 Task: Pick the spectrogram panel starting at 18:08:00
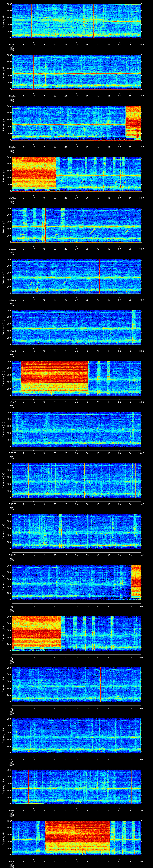[76, 378]
